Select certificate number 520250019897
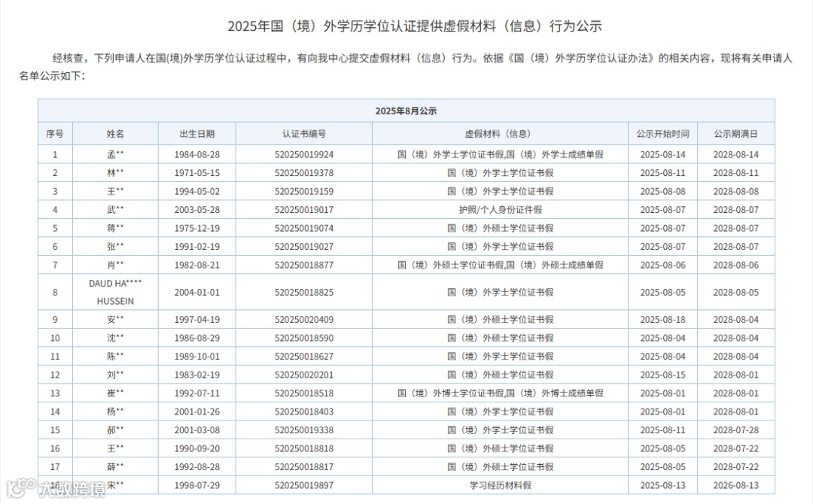 click(x=304, y=485)
